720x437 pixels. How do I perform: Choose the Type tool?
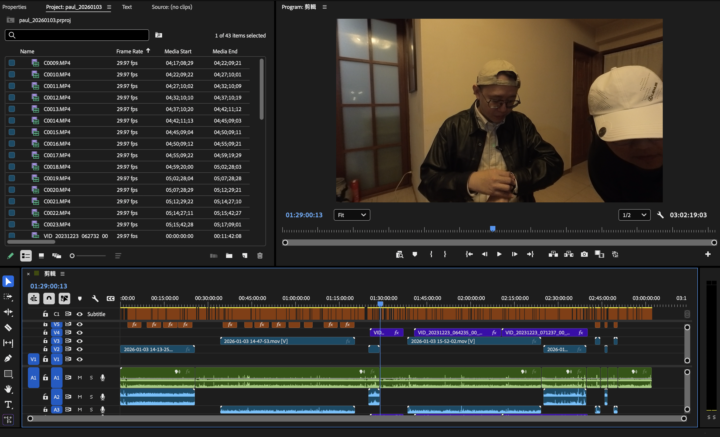click(x=8, y=404)
